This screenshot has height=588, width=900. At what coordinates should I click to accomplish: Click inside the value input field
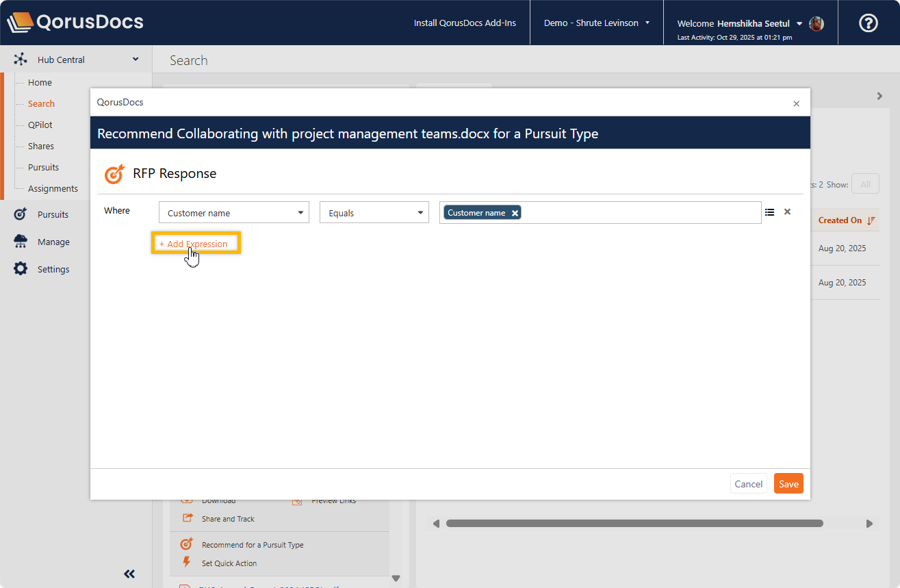click(x=640, y=213)
